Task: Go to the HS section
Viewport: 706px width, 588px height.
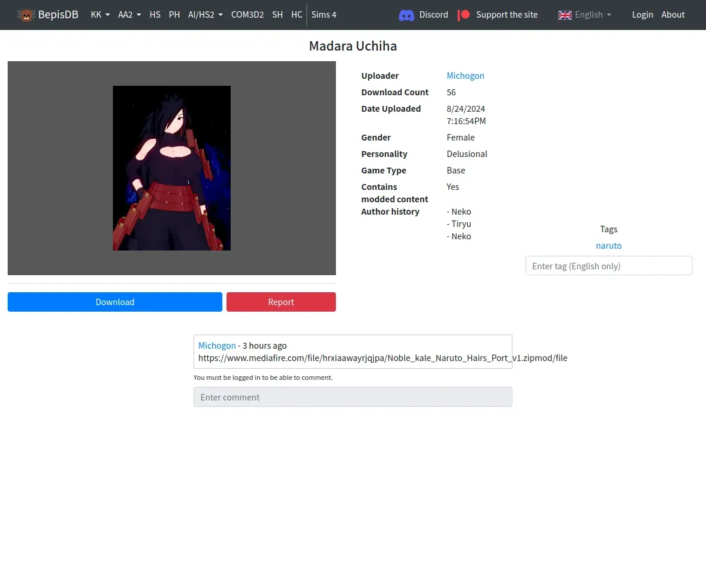Action: coord(155,15)
